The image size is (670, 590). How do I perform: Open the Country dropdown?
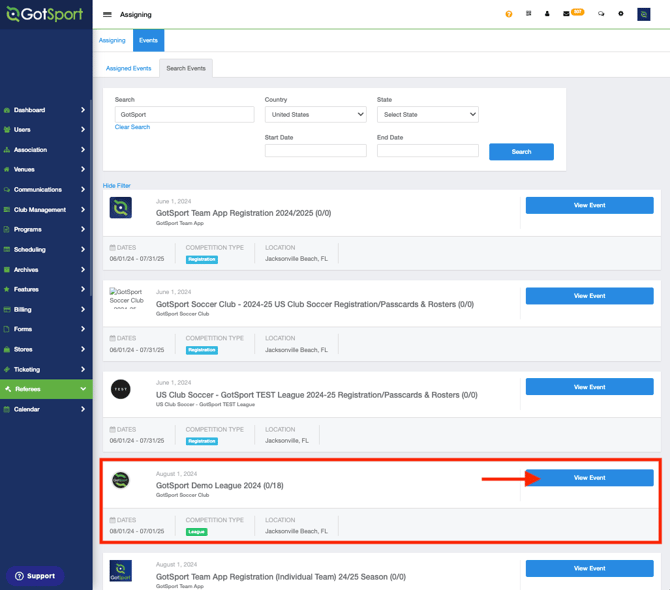point(315,114)
